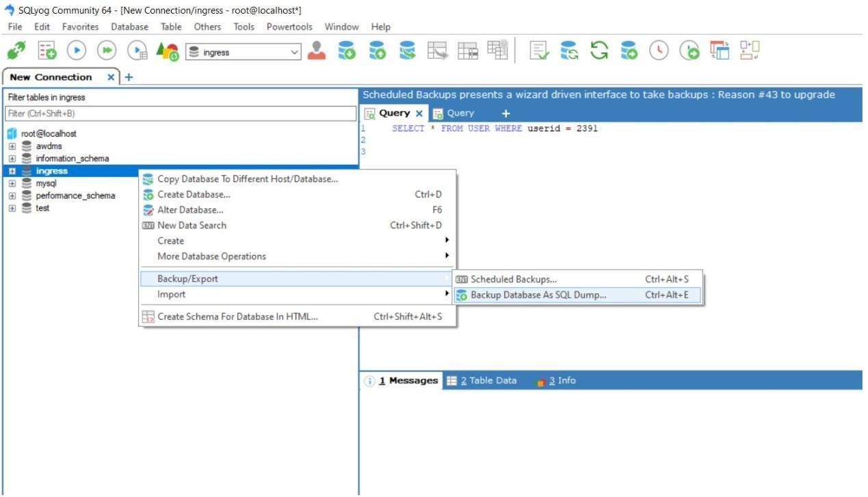Open a new MySQL connection
The height and width of the screenshot is (497, 868).
click(16, 50)
